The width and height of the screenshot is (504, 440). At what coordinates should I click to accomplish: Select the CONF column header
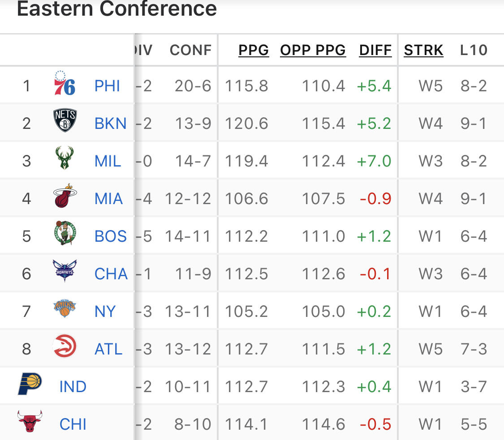190,50
